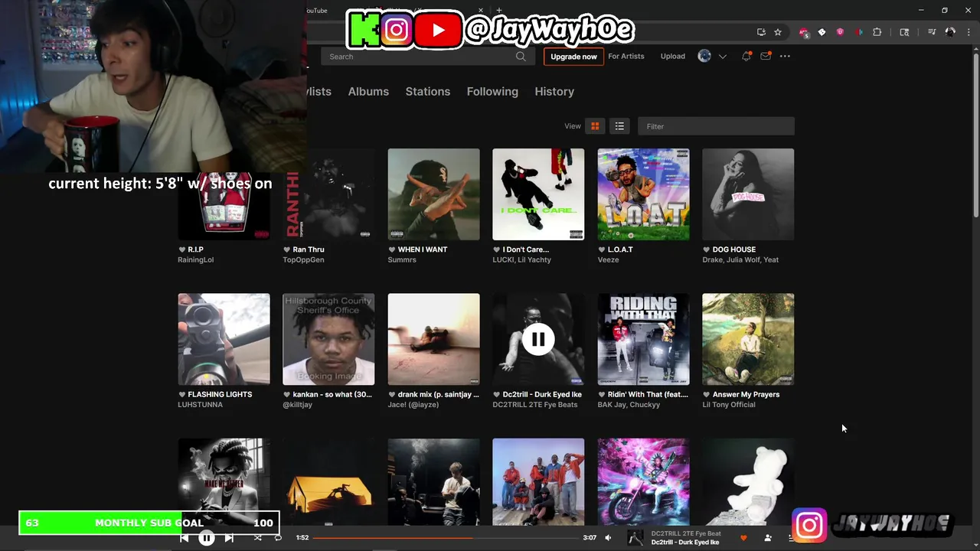Screen dimensions: 980x551
Task: Open the artist link Summrs
Action: pos(402,260)
